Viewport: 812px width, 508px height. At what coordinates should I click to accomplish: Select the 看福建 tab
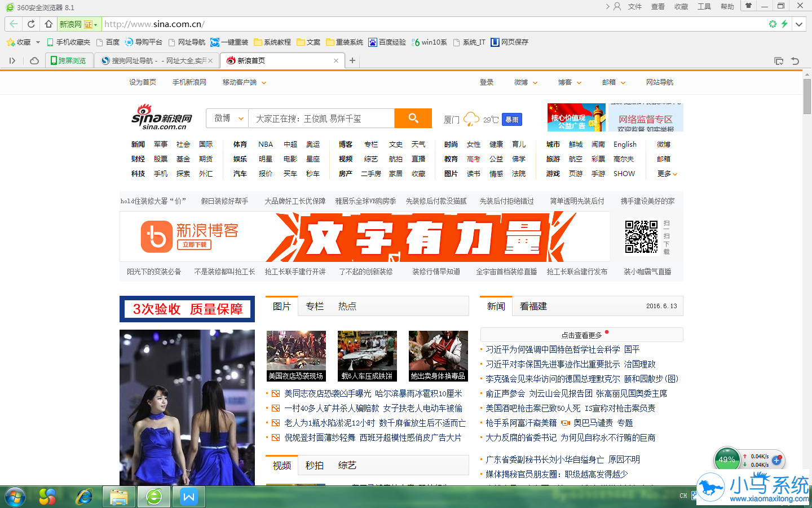click(533, 306)
